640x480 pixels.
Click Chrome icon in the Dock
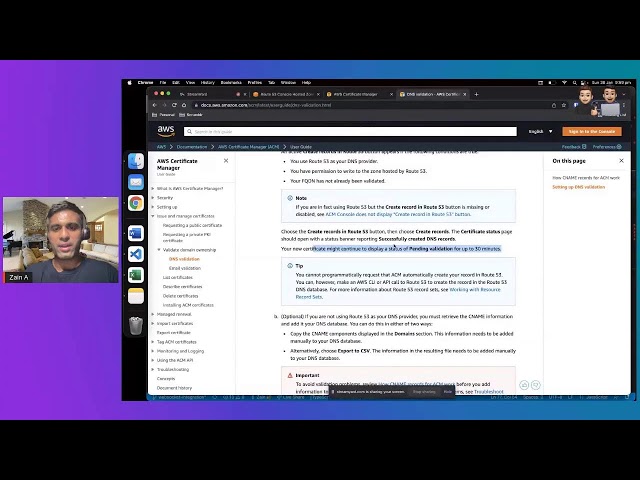(136, 203)
